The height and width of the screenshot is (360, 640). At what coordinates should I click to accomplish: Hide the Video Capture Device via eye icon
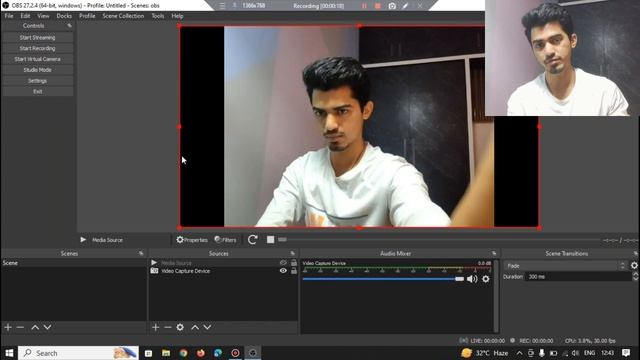[283, 271]
